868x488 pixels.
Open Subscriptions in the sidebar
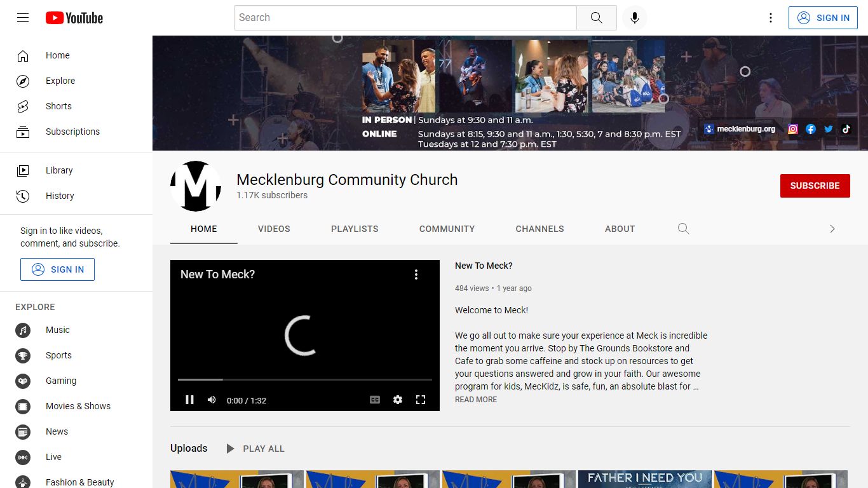76,132
